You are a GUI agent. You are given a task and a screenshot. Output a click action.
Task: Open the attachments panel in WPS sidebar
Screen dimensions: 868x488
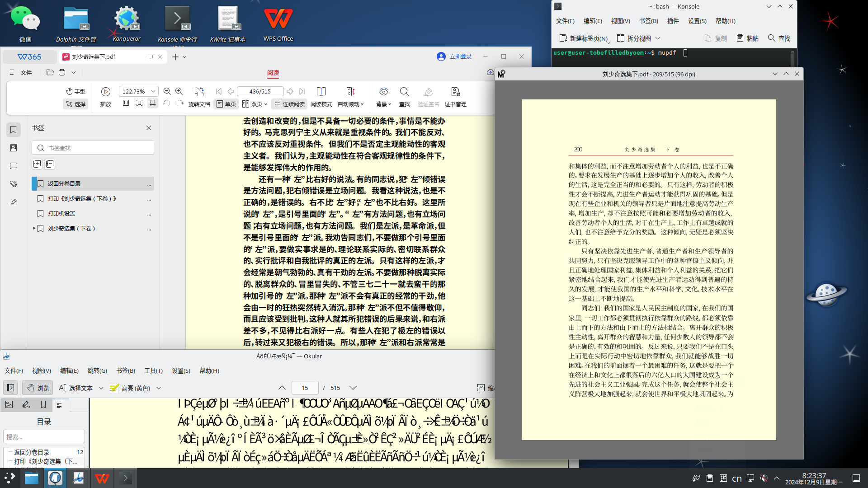(x=14, y=184)
